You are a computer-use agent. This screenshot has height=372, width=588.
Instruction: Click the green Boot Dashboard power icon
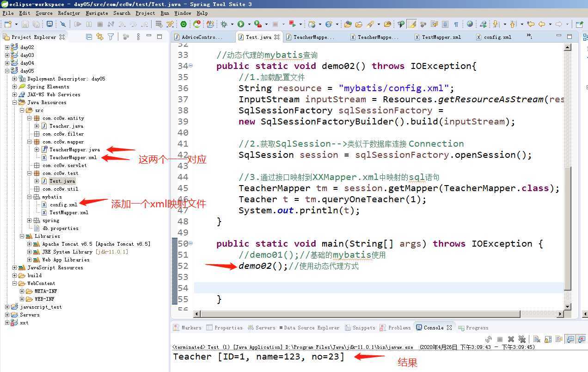[x=184, y=24]
